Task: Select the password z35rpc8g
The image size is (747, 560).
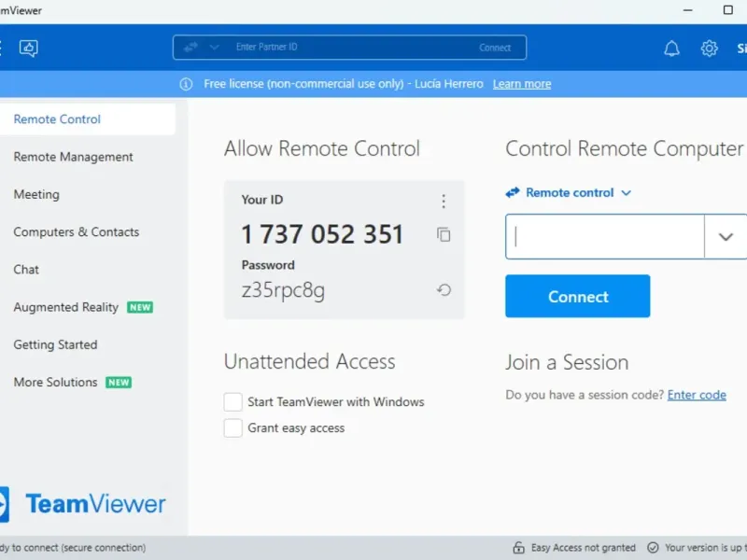Action: 283,290
